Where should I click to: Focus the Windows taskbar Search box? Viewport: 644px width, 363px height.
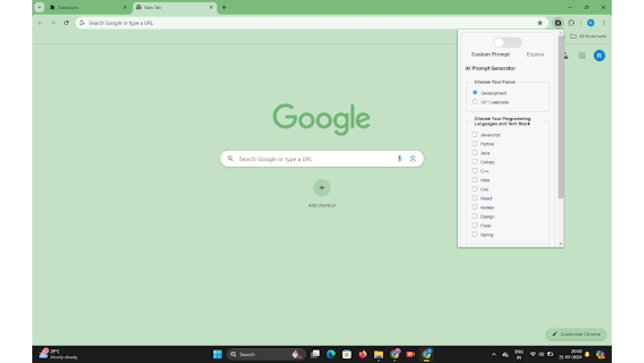tap(266, 354)
